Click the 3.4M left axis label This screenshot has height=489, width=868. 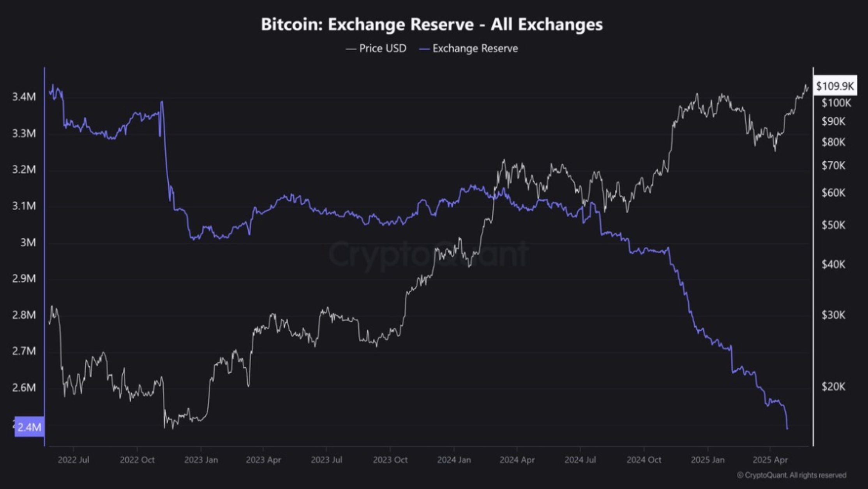pyautogui.click(x=24, y=97)
